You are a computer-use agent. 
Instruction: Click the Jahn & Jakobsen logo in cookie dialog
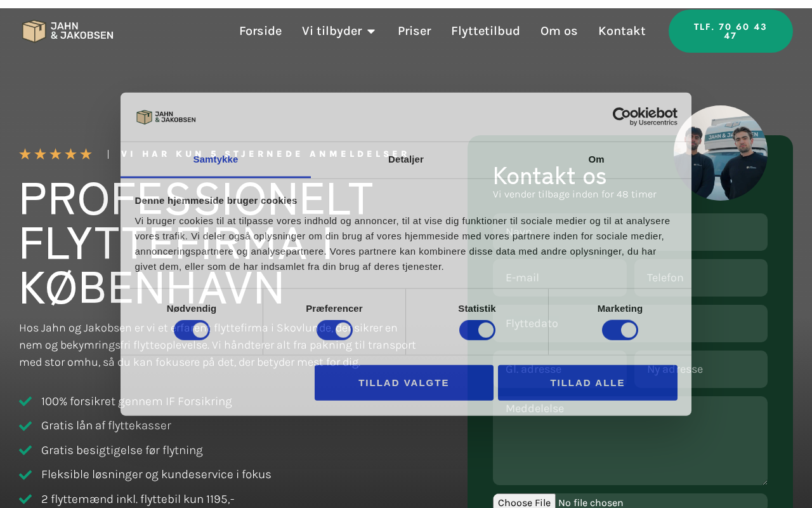(x=166, y=117)
